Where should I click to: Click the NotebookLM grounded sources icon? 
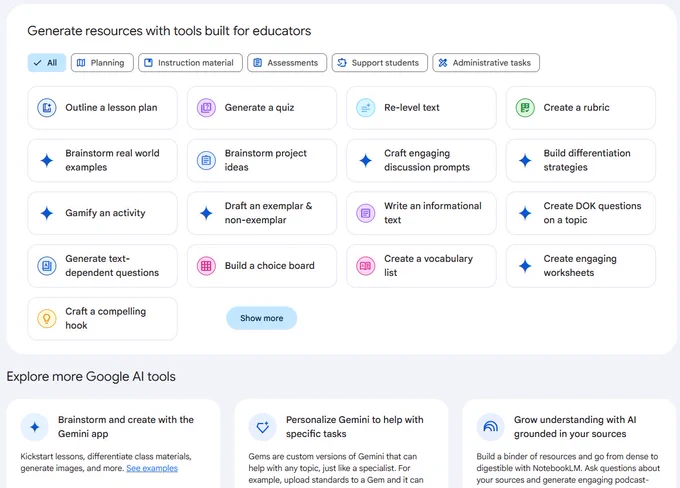click(x=490, y=427)
